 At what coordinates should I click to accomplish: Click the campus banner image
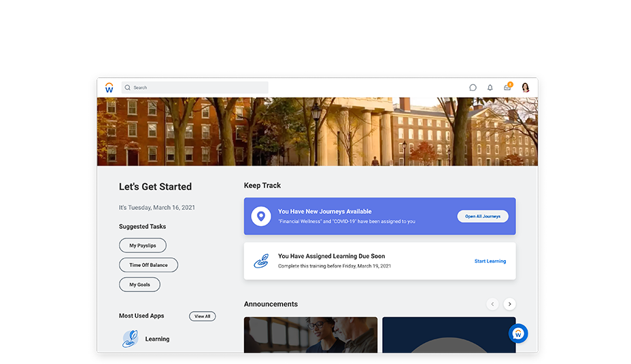(317, 131)
